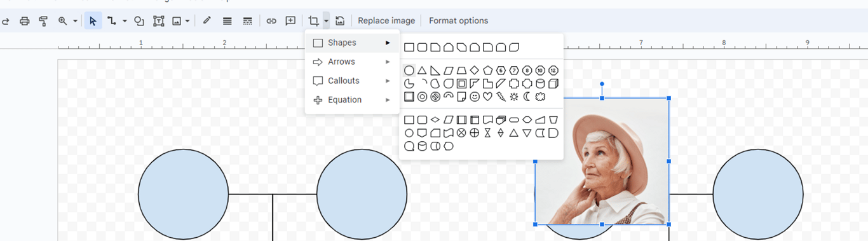Pick the Moon shape
Screen dimensions: 868x241
(x=527, y=97)
